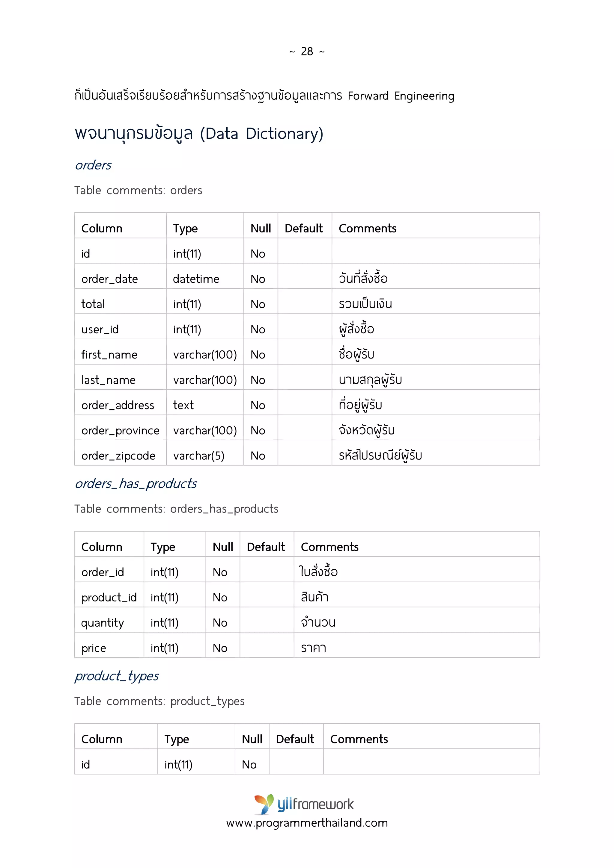Select the product_id cell

pyautogui.click(x=109, y=595)
